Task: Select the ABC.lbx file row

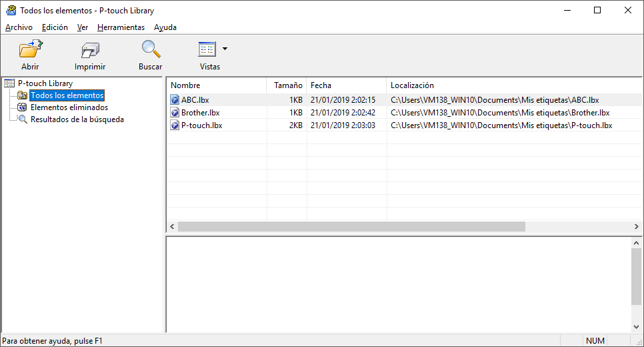Action: (x=404, y=100)
